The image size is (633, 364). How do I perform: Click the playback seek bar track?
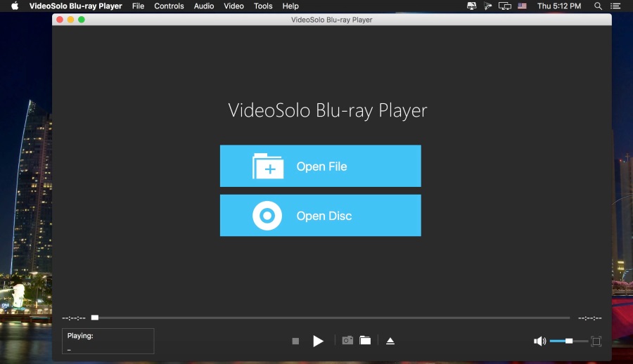[x=331, y=318]
